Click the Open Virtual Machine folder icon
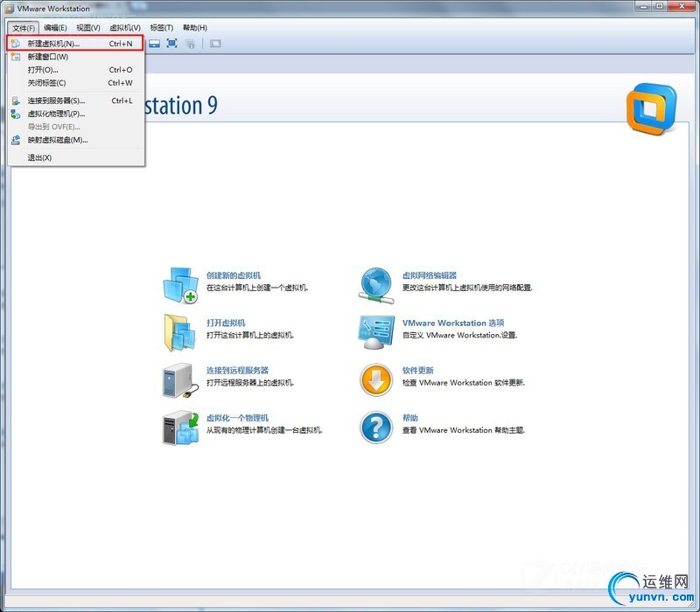The width and height of the screenshot is (700, 612). coord(180,333)
